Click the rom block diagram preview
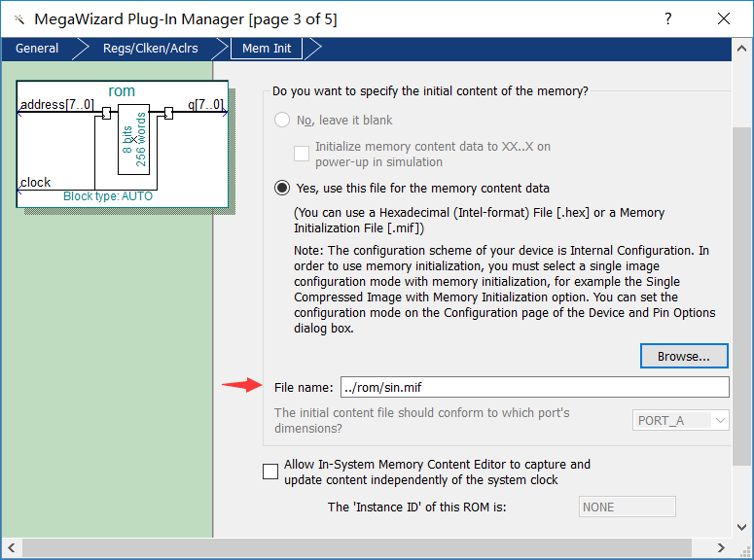The height and width of the screenshot is (560, 754). point(123,144)
